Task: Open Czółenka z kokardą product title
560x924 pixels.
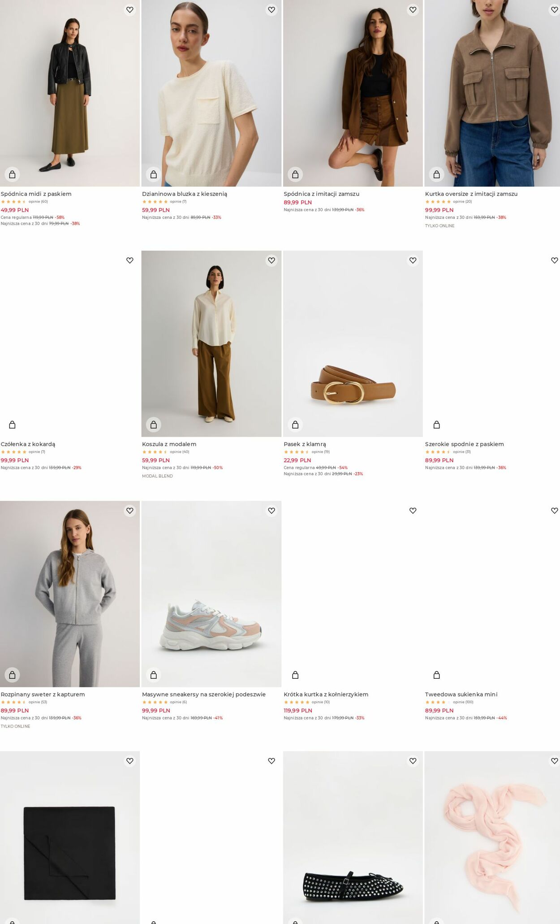Action: click(x=28, y=444)
